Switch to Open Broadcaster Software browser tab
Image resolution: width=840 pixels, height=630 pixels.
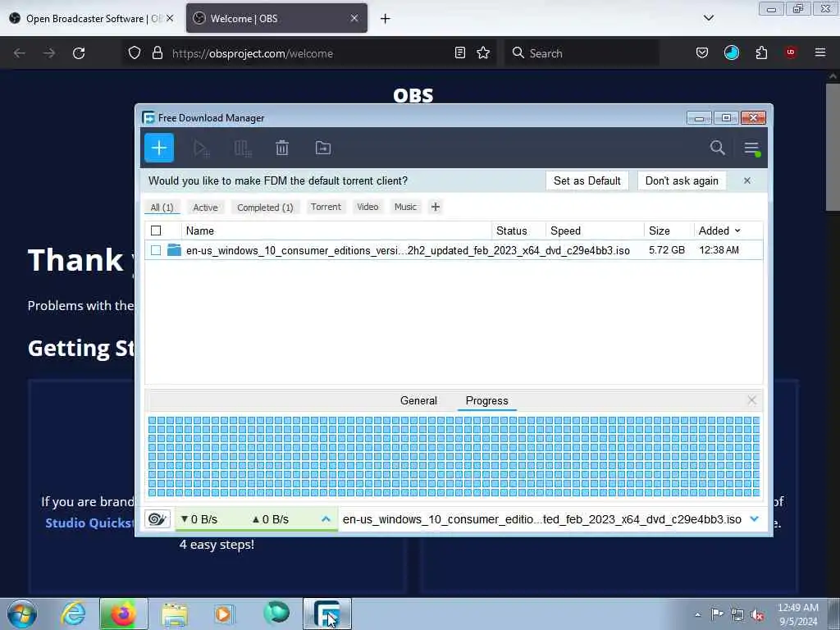(91, 19)
